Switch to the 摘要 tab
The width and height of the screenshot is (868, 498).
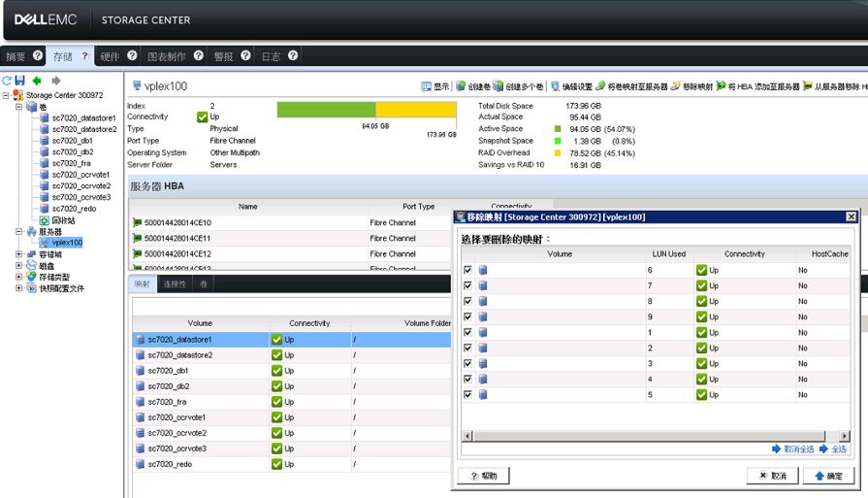point(16,56)
